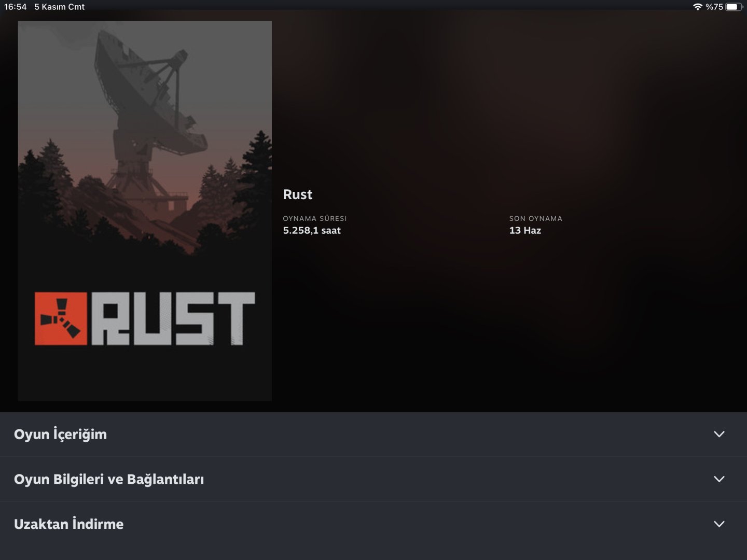Tap the 5.258,1 saat playtime value
The image size is (747, 560).
(312, 231)
